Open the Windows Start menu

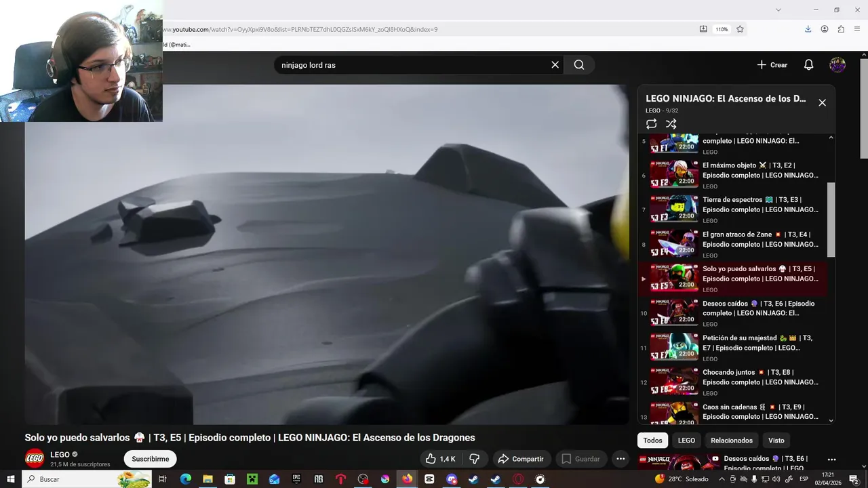coord(10,479)
